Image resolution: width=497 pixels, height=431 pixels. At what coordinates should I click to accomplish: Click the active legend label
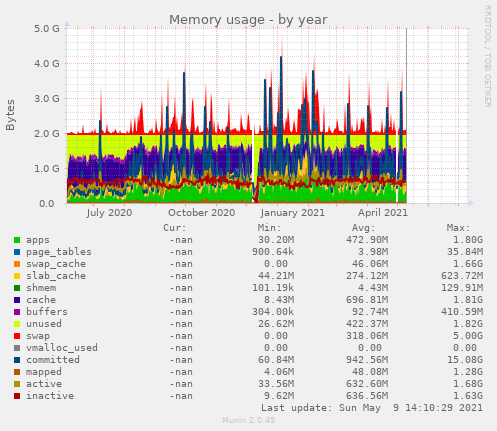click(44, 384)
